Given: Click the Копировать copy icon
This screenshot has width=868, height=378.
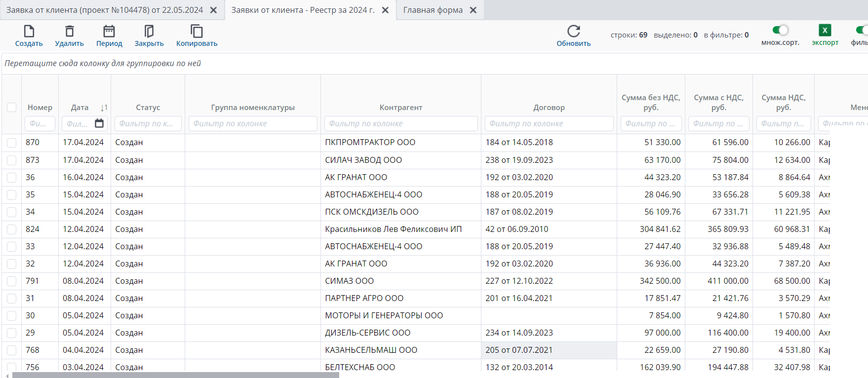Looking at the screenshot, I should 197,32.
